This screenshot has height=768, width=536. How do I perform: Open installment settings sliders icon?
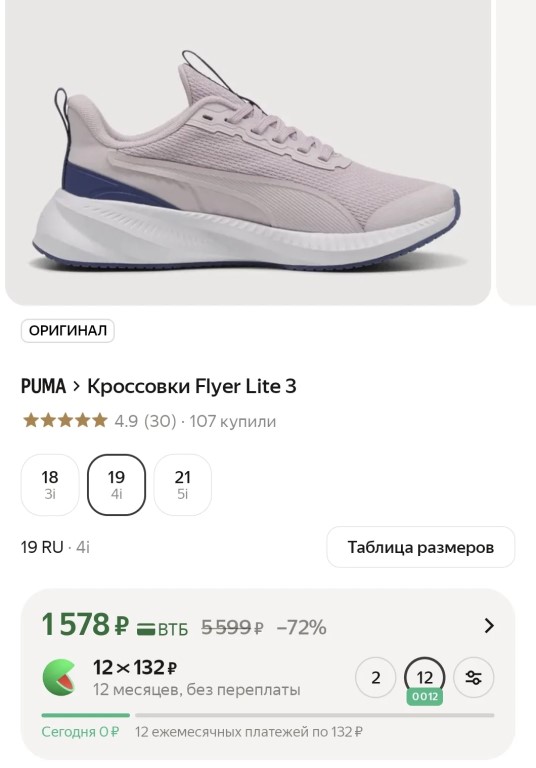(474, 678)
